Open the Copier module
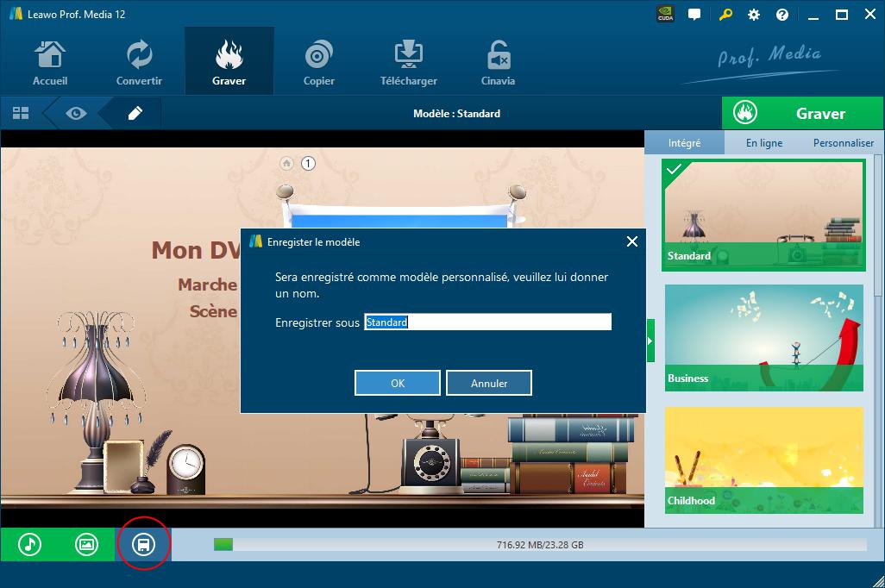Viewport: 885px width, 588px height. click(x=319, y=63)
